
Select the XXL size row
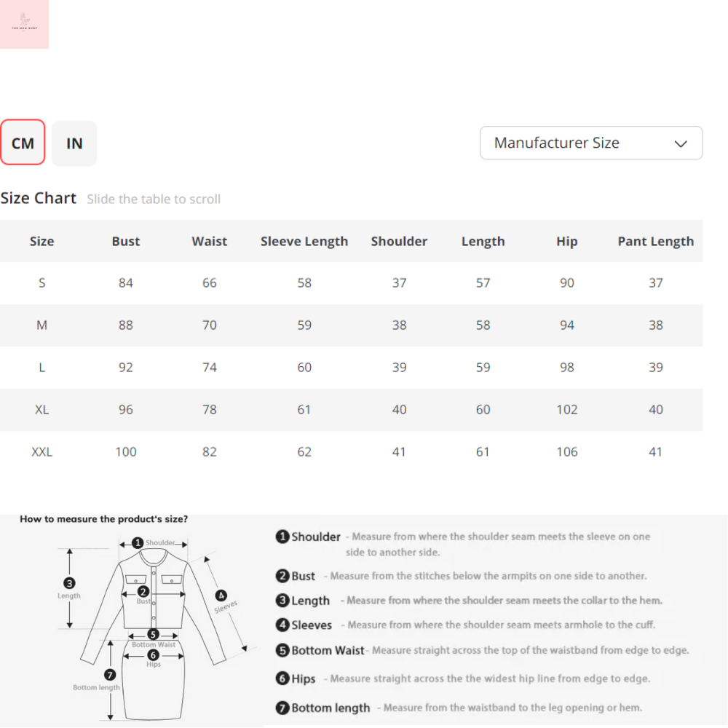pyautogui.click(x=41, y=451)
